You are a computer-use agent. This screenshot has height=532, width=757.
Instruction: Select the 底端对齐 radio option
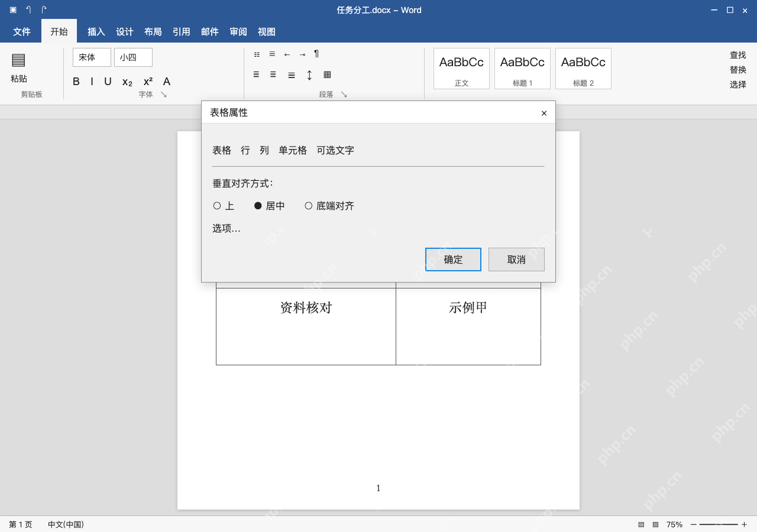[308, 206]
